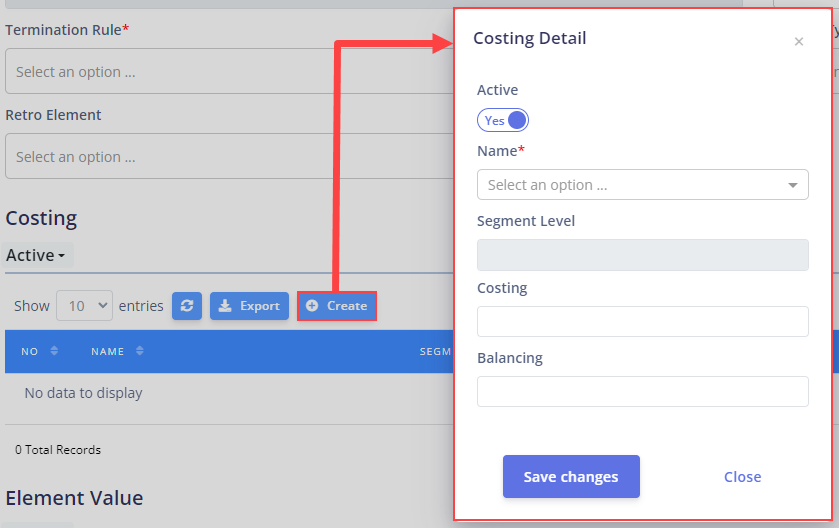Screen dimensions: 839x528
Task: Open the Name select dropdown
Action: click(x=643, y=185)
